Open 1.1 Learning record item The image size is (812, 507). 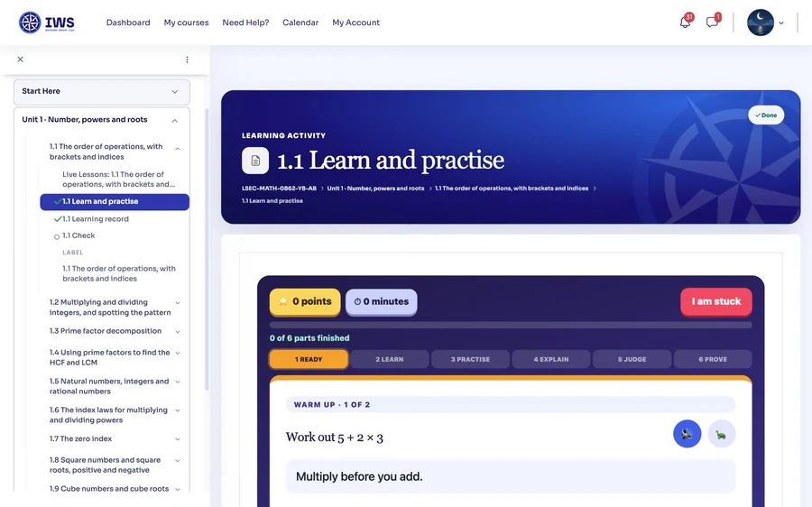(x=96, y=219)
